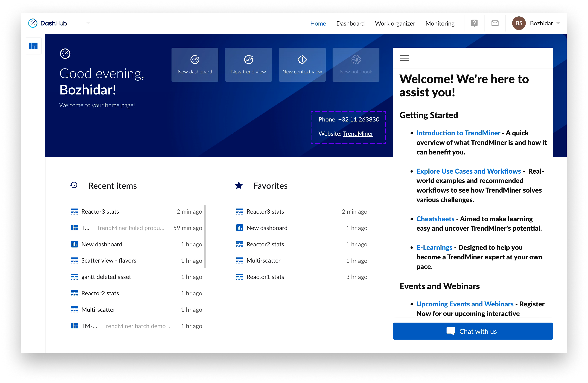Open the hamburger menu in help panel
Image resolution: width=588 pixels, height=383 pixels.
404,58
